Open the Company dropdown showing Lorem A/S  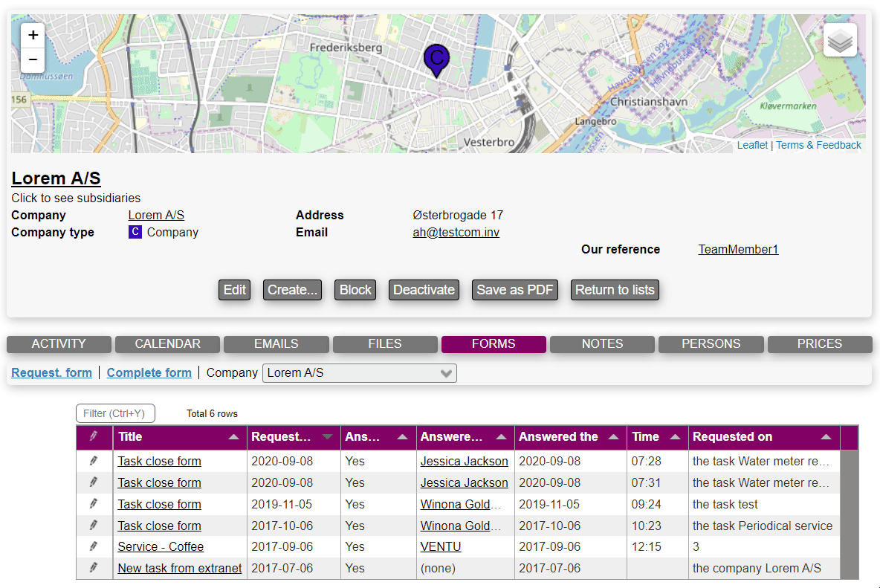360,373
